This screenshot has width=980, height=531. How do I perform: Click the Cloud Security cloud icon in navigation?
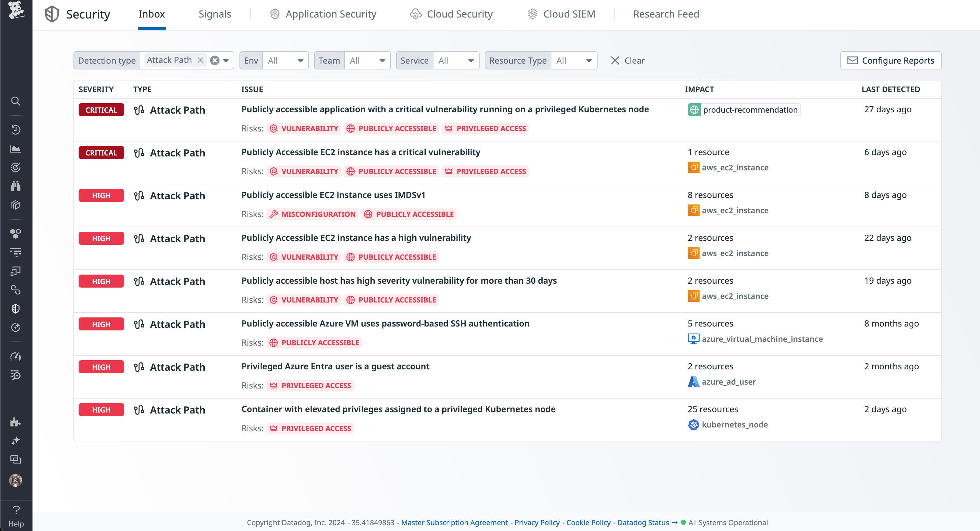pos(416,14)
